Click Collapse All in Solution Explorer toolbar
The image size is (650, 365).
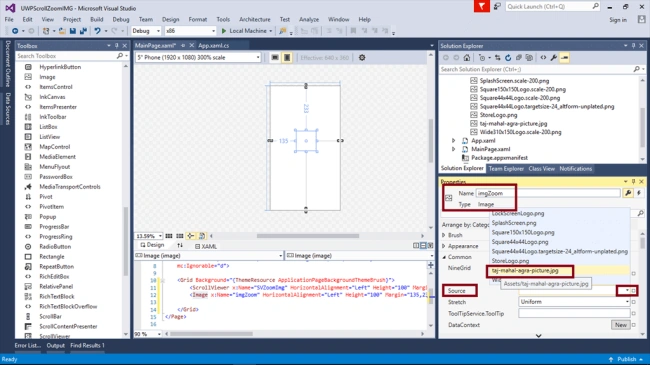click(x=518, y=58)
